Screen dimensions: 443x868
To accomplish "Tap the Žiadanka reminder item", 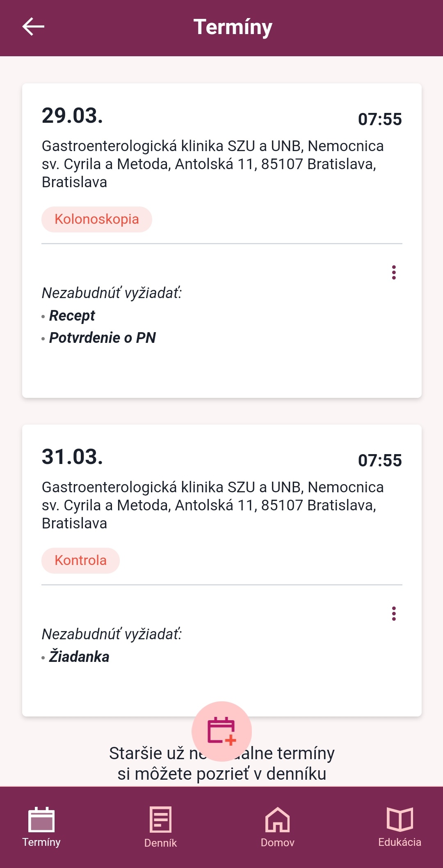I will [79, 657].
